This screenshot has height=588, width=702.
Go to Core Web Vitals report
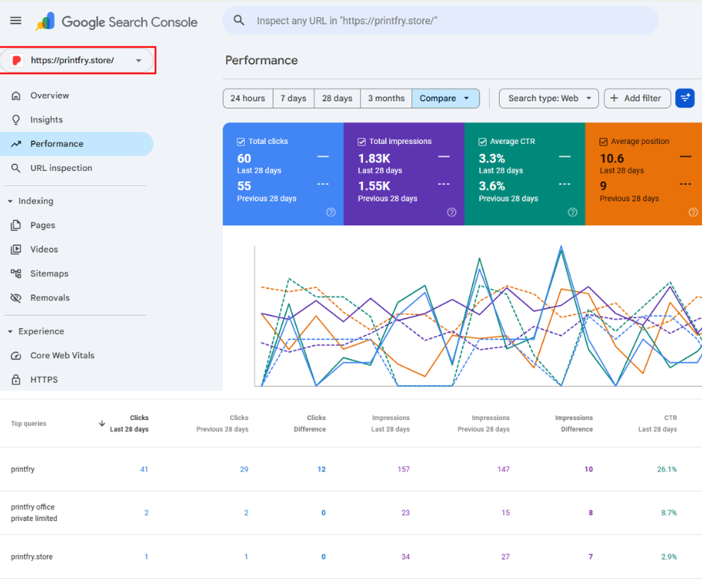pyautogui.click(x=62, y=356)
